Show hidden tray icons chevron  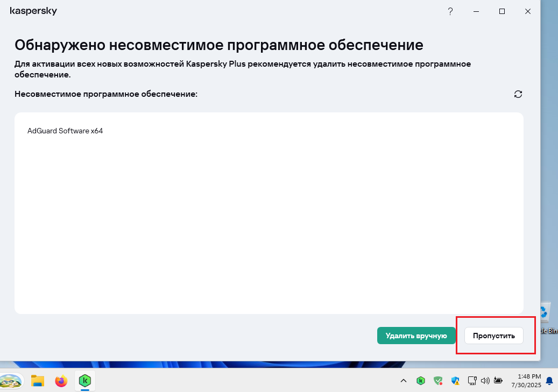pos(403,381)
